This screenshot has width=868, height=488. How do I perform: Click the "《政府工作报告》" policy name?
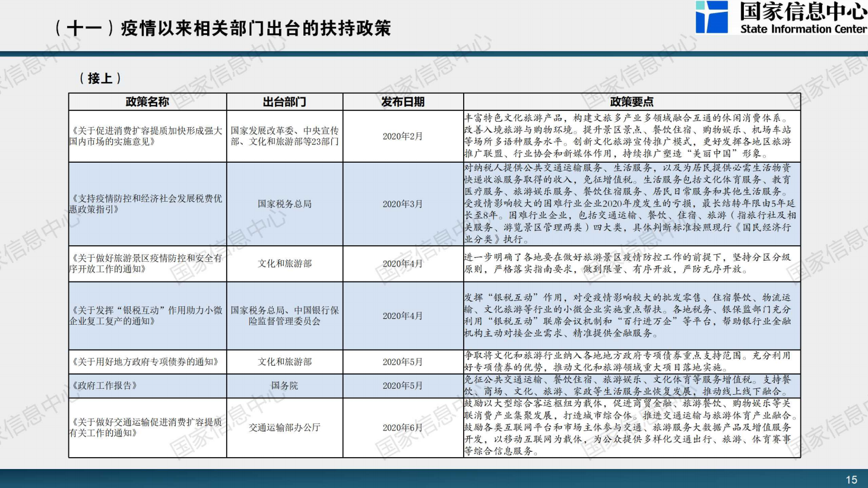coord(104,386)
